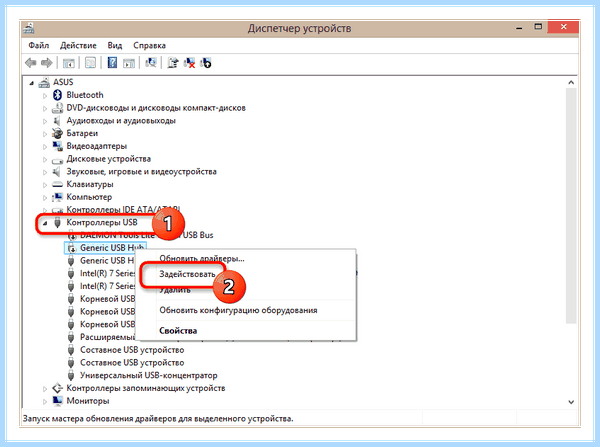600x447 pixels.
Task: Select the Мониторы tree label
Action: [x=88, y=401]
